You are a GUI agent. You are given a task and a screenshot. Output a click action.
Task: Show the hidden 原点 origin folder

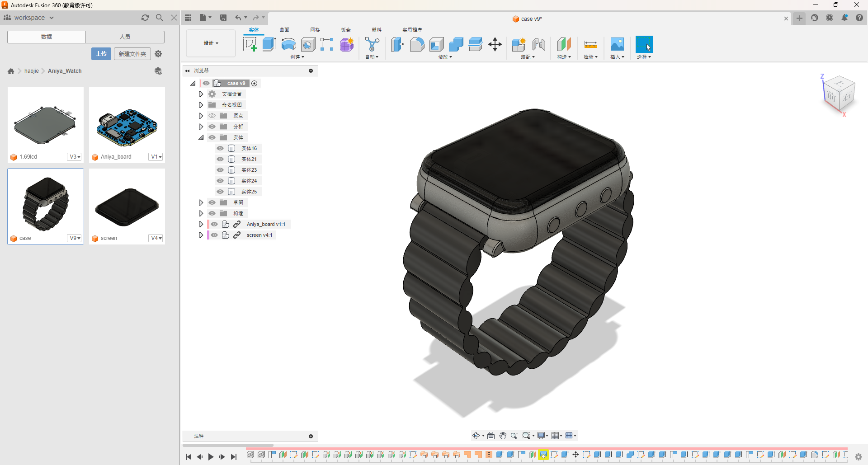coord(212,116)
